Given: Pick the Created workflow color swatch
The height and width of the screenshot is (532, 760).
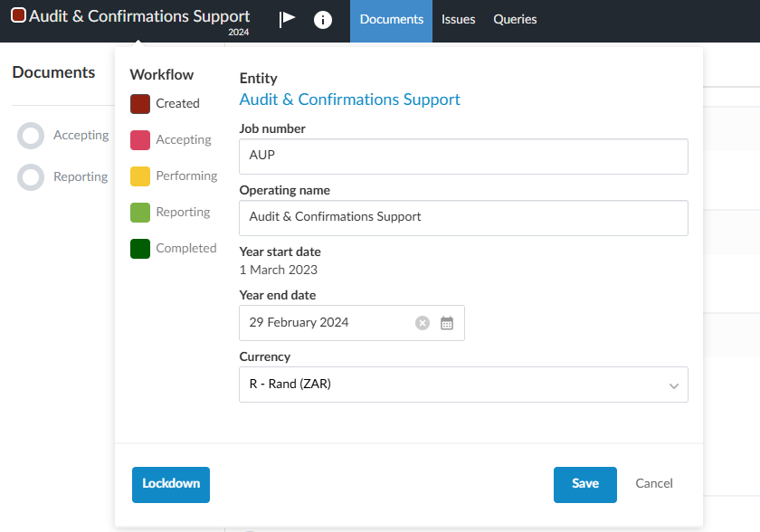Looking at the screenshot, I should coord(140,103).
